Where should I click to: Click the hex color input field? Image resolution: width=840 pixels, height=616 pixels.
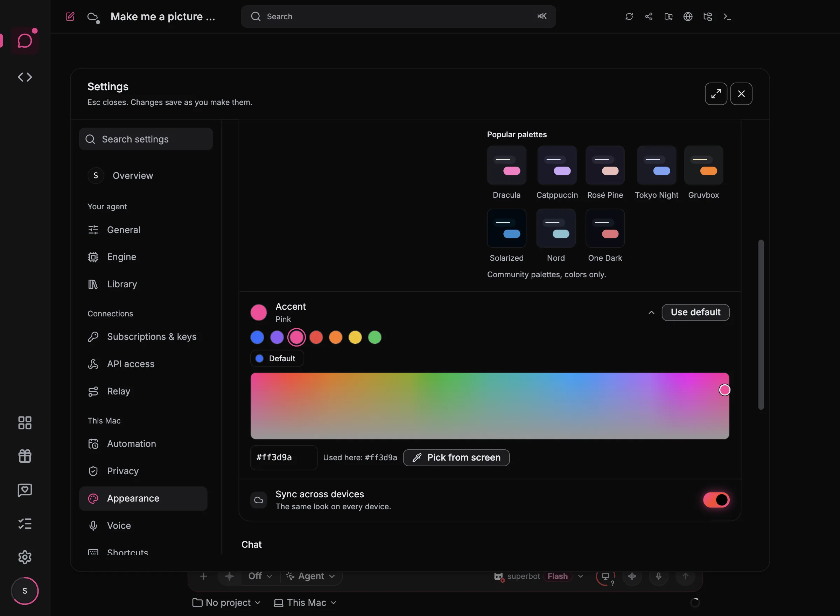[284, 457]
